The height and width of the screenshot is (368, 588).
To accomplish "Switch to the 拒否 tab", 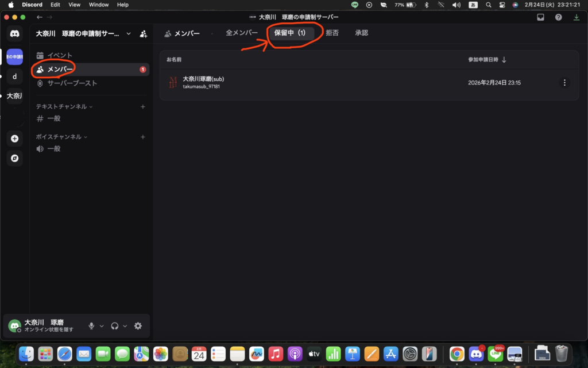I will click(332, 33).
